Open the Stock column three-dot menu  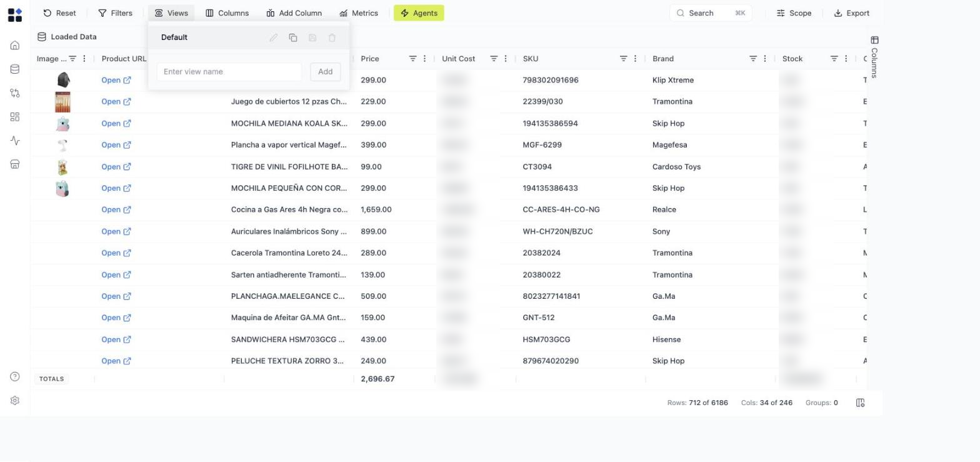(846, 59)
